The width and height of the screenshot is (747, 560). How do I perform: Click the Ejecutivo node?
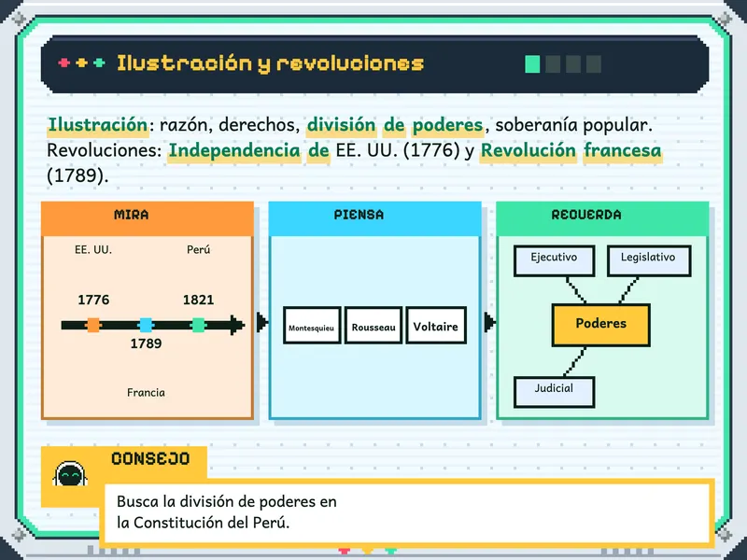point(554,261)
